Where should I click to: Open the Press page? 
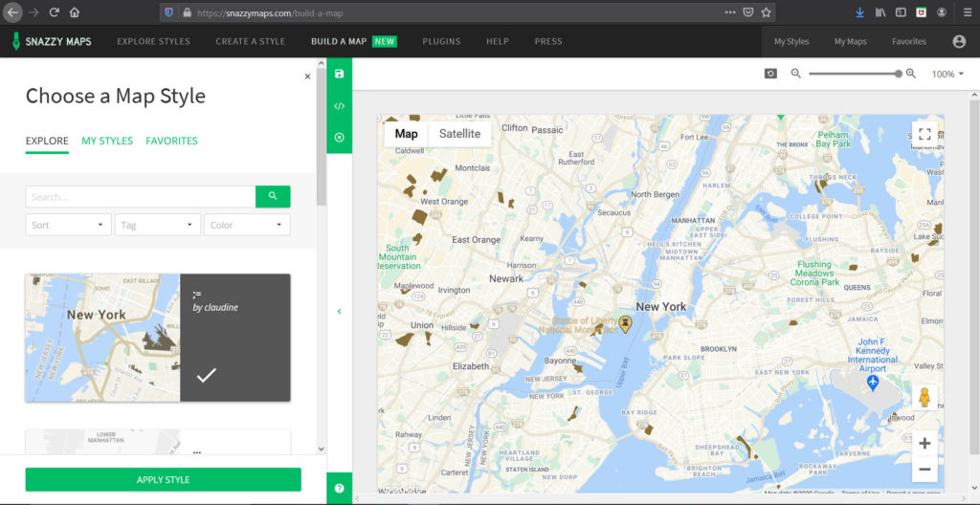click(548, 42)
